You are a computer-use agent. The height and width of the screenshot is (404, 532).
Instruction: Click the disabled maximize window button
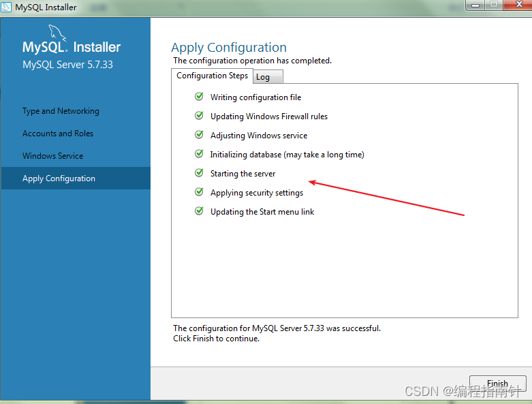click(494, 5)
